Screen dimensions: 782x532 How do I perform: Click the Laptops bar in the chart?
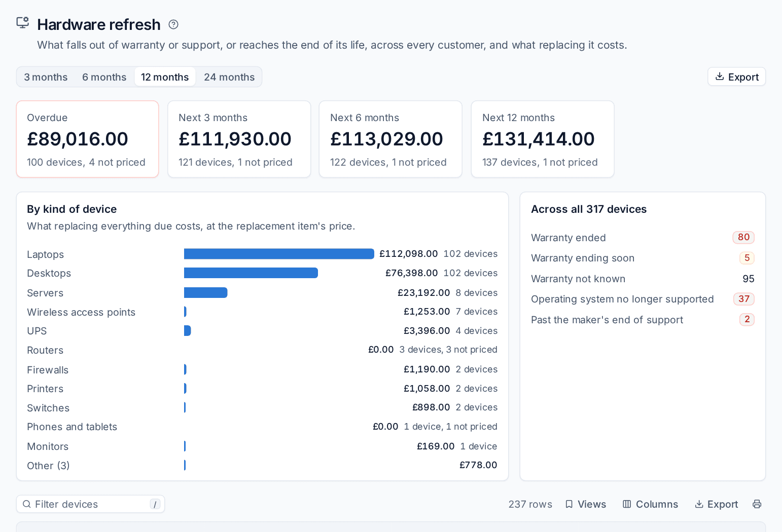point(279,254)
